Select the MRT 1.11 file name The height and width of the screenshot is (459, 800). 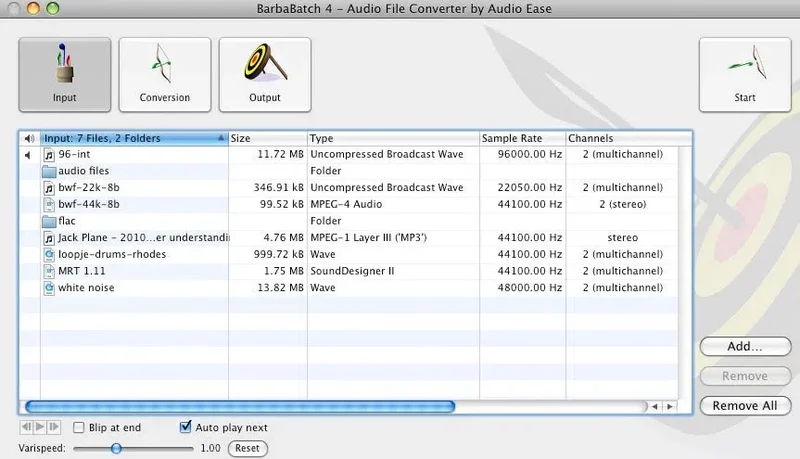pos(82,271)
